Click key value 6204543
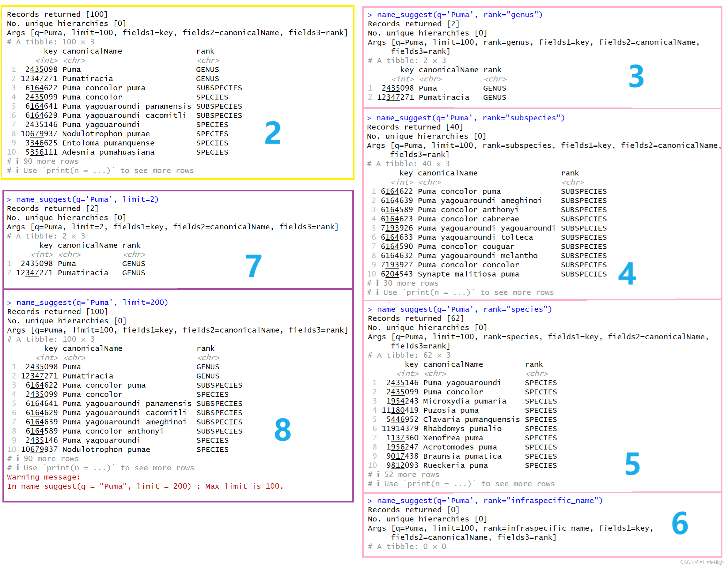This screenshot has width=728, height=568. [397, 274]
